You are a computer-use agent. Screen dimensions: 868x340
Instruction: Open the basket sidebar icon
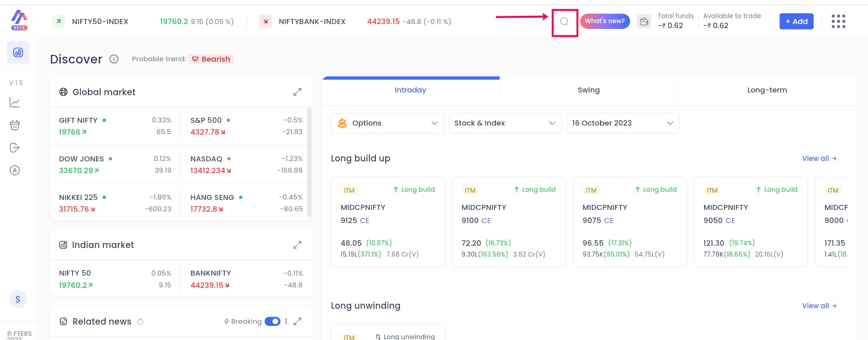(15, 125)
